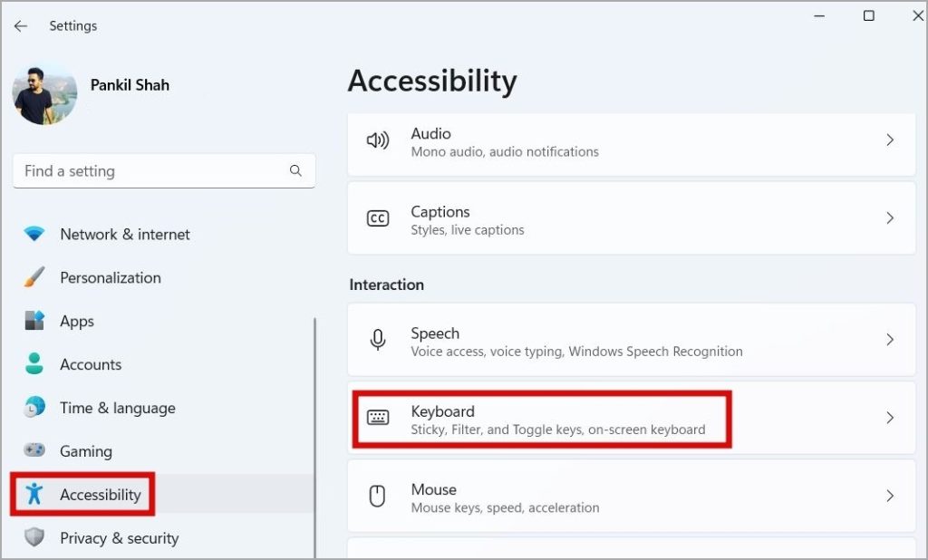Click the search magnifier icon
This screenshot has width=928, height=560.
(295, 171)
